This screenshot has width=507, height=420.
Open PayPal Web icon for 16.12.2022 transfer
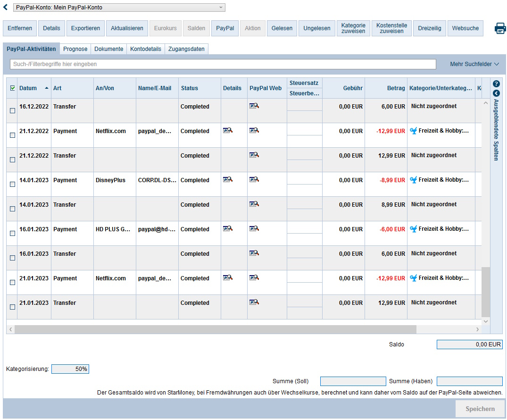coord(254,106)
